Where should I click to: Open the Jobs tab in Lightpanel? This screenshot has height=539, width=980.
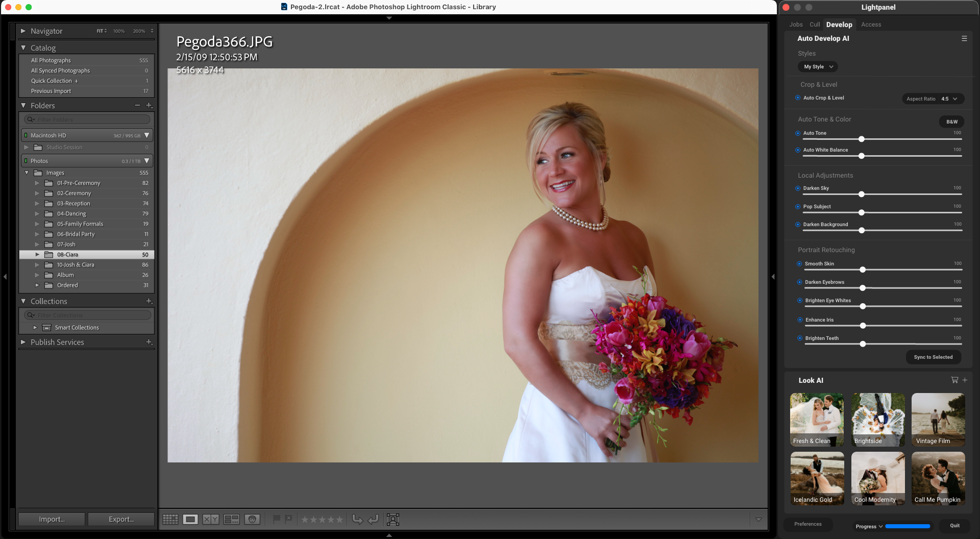796,24
